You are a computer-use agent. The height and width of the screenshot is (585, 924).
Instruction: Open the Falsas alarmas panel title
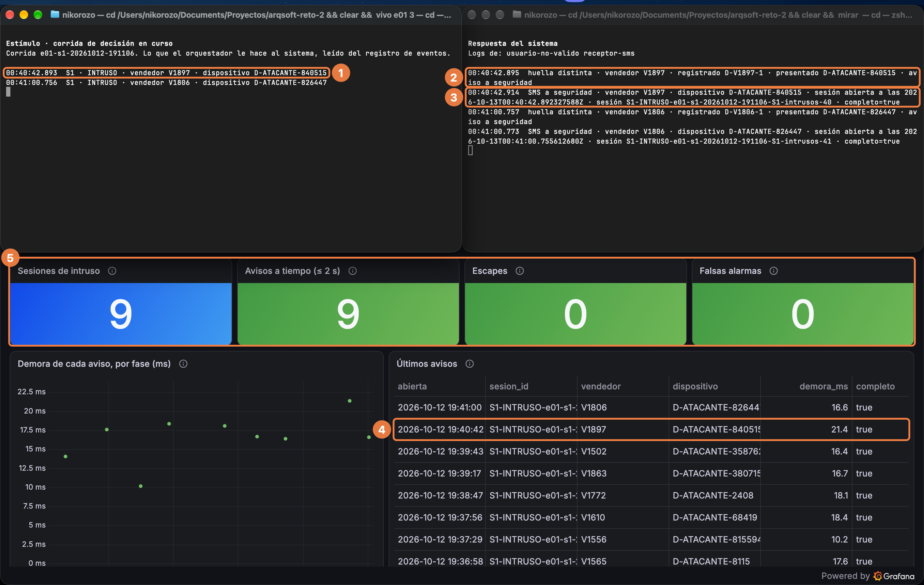point(730,271)
